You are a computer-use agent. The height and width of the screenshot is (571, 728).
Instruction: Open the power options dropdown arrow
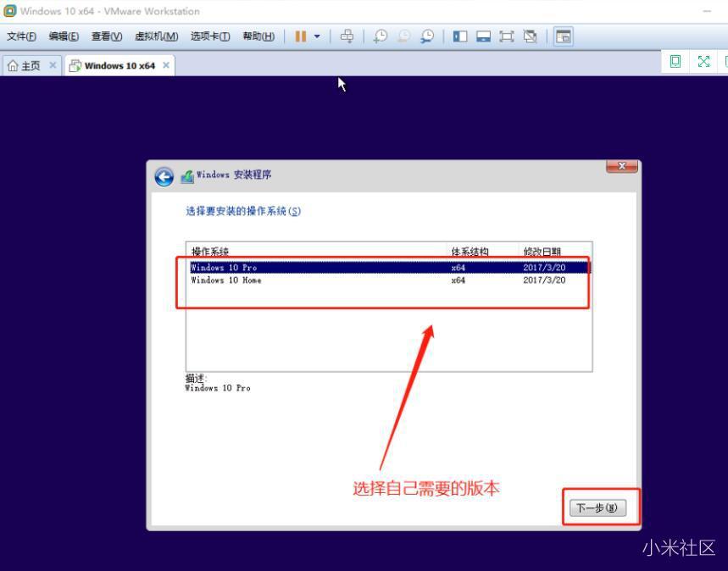[317, 36]
